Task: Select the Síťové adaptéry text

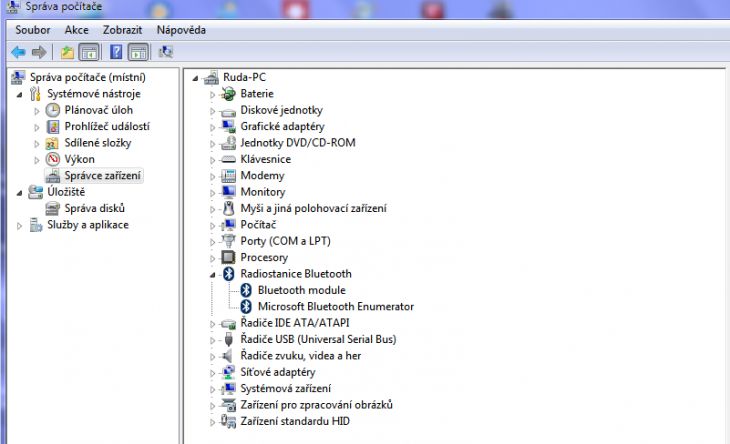Action: click(x=277, y=372)
